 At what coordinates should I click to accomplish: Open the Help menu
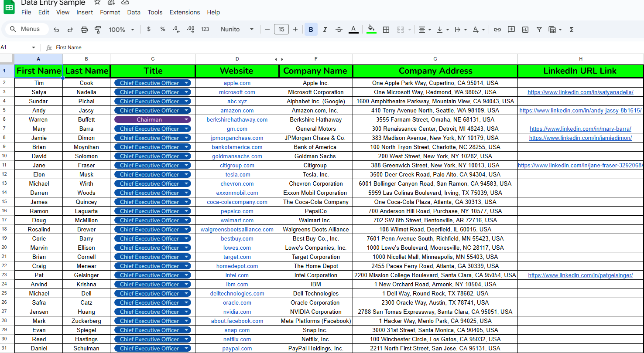213,12
